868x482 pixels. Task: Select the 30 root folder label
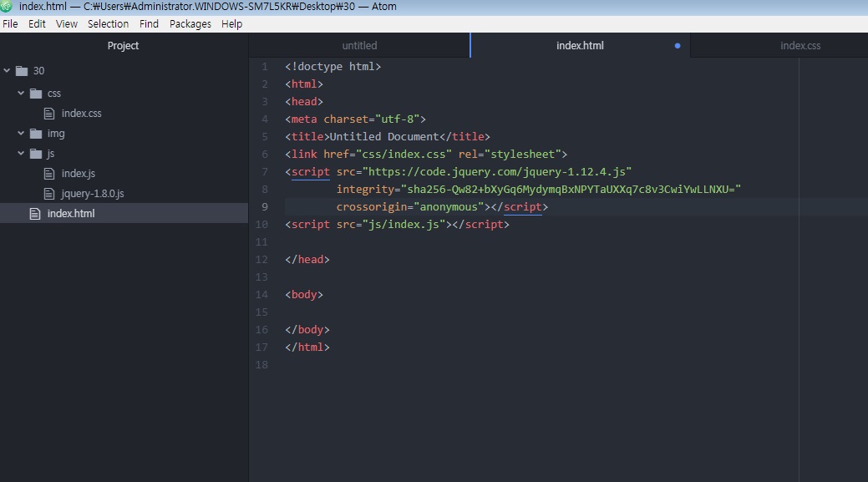point(38,71)
